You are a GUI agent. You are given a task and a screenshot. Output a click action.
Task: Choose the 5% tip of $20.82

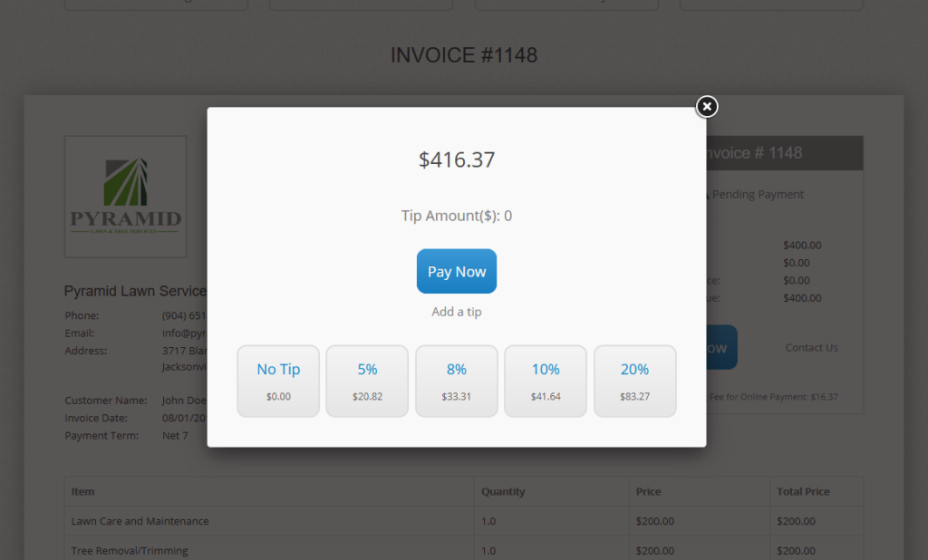[367, 381]
